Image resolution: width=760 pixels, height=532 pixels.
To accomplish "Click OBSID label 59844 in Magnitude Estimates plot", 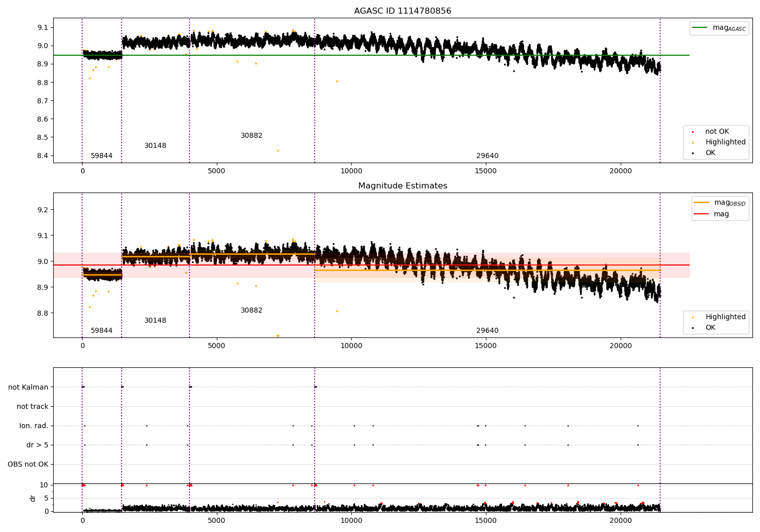I will pyautogui.click(x=101, y=331).
